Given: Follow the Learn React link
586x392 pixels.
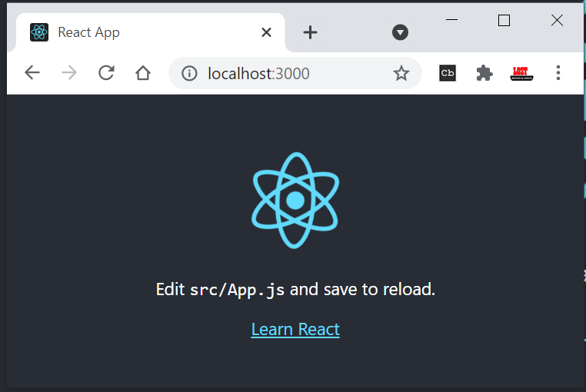Looking at the screenshot, I should (x=295, y=329).
